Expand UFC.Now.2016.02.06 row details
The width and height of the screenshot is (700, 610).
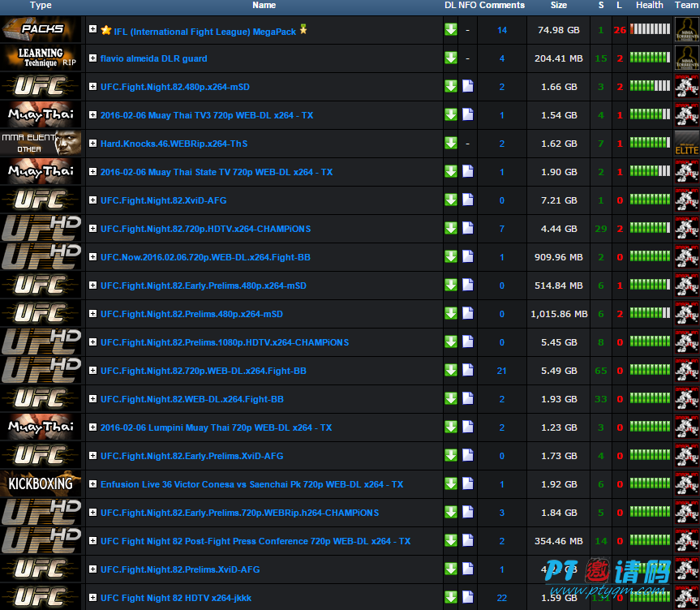coord(92,257)
